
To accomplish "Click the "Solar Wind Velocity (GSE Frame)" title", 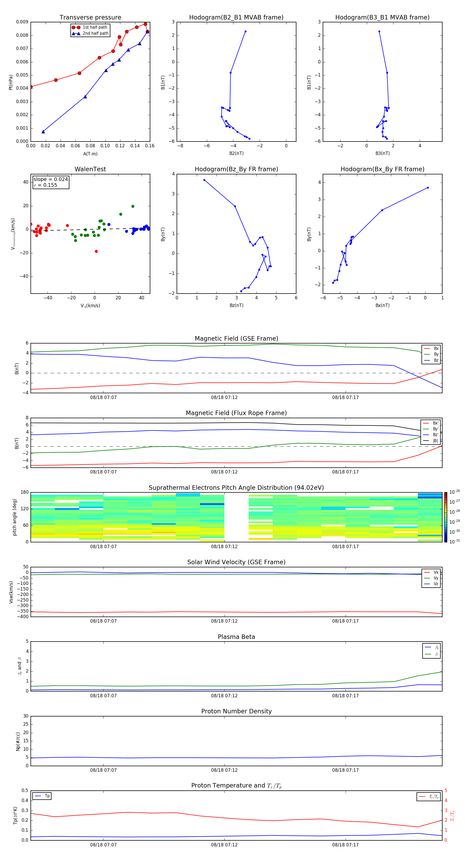I will 236,562.
